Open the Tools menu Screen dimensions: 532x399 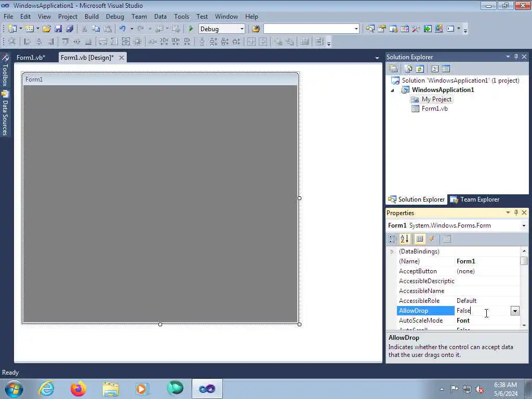pos(181,16)
